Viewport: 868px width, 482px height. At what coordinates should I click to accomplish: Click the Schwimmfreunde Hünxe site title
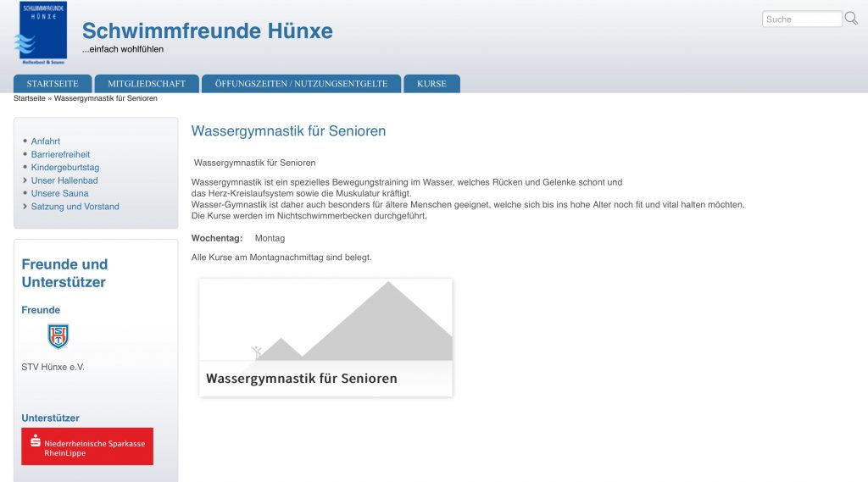(207, 31)
